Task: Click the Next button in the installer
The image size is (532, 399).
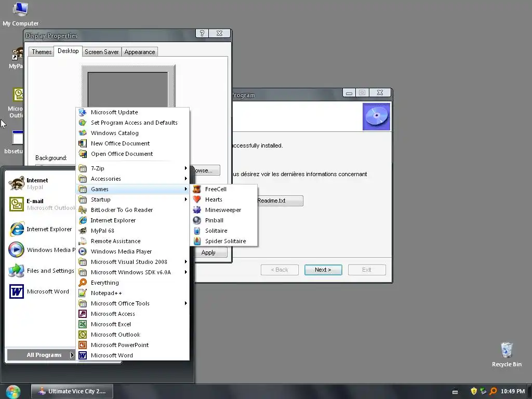Action: [323, 270]
